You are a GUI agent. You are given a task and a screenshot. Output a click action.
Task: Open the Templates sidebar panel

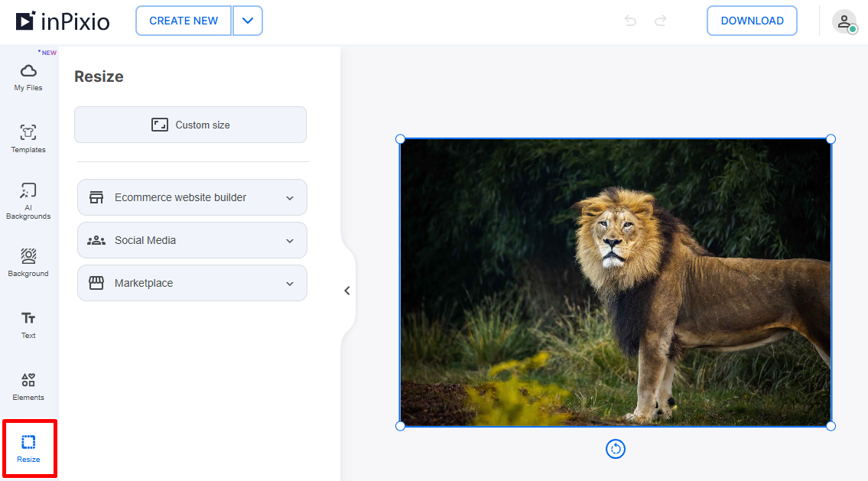coord(28,138)
